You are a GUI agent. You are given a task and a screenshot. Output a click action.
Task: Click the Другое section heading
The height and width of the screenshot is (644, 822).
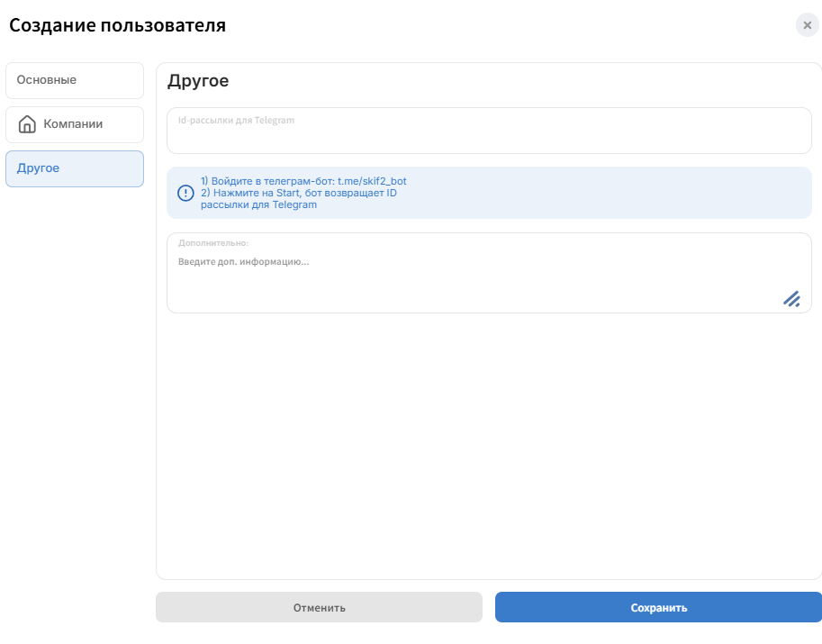(x=198, y=81)
